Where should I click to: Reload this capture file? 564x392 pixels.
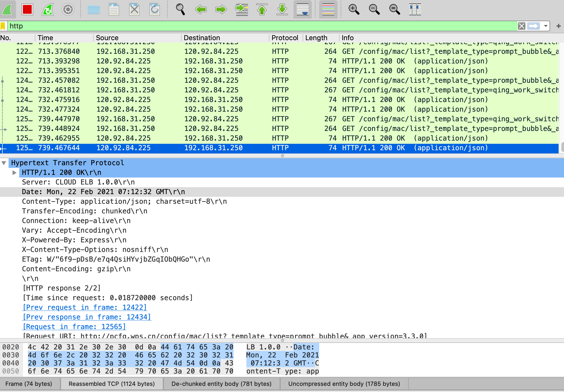[x=155, y=10]
